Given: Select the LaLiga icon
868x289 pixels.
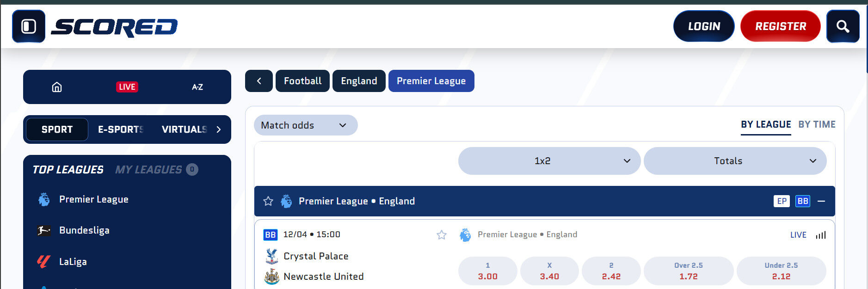Looking at the screenshot, I should (x=43, y=261).
